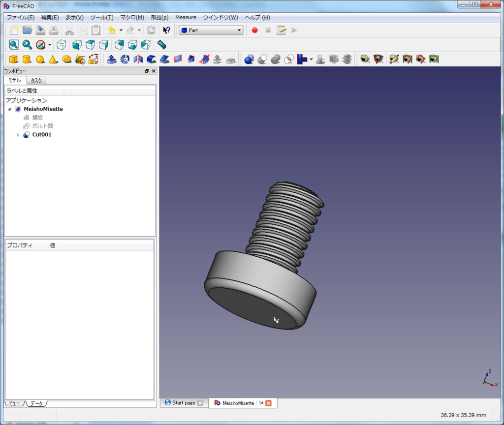Switch to the ビュー property tab
Viewport: 504px width, 425px height.
coord(14,403)
